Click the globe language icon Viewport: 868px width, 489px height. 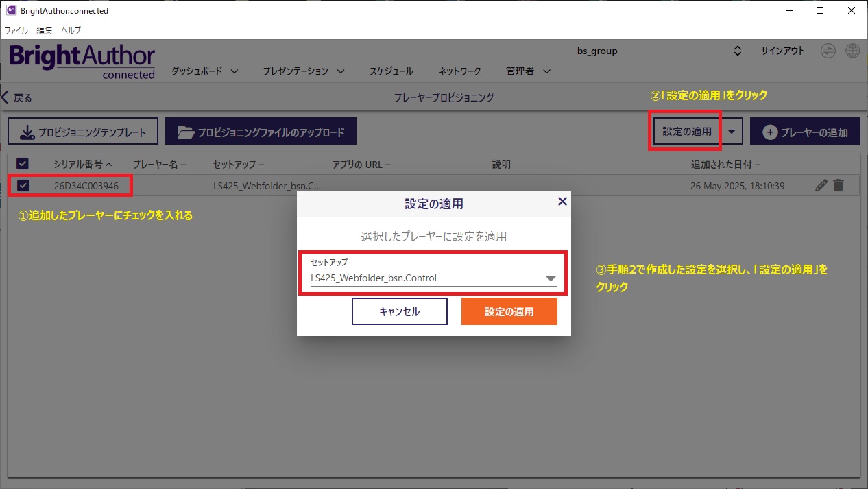pyautogui.click(x=853, y=51)
